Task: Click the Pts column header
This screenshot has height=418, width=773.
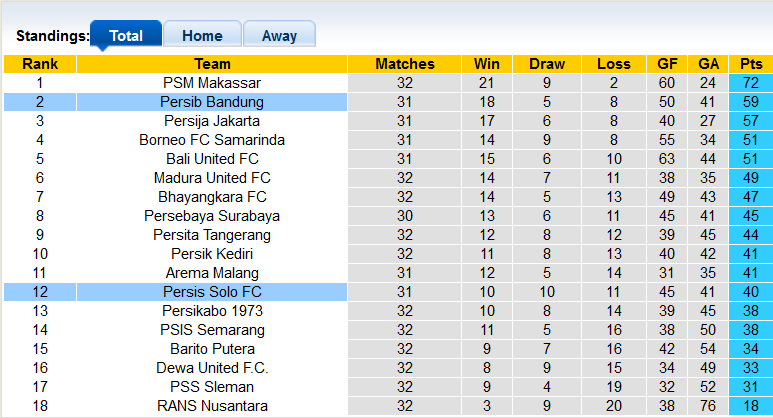Action: coord(750,64)
